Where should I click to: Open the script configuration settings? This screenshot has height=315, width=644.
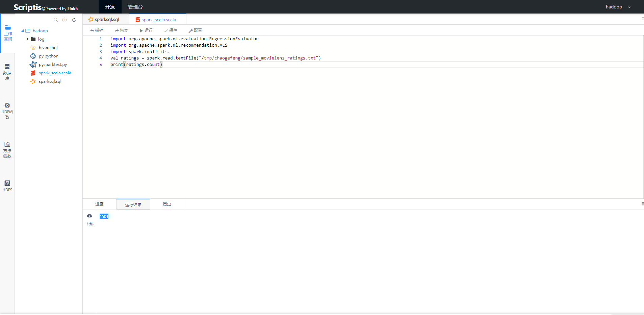pos(195,30)
